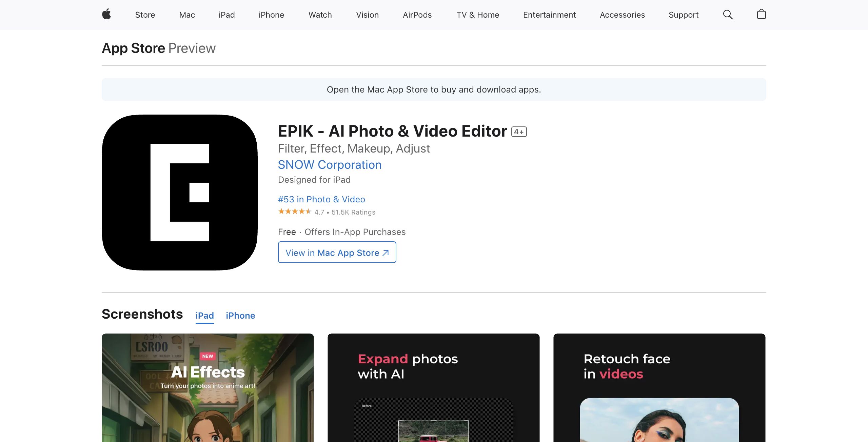Open #53 in Photo & Video link
The height and width of the screenshot is (442, 868).
321,199
